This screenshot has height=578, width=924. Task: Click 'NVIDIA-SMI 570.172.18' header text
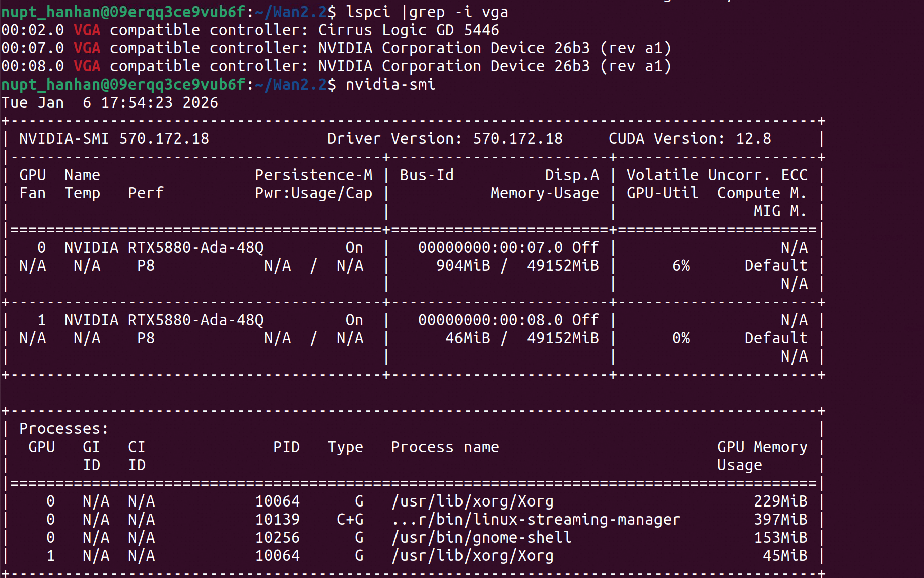(x=114, y=138)
